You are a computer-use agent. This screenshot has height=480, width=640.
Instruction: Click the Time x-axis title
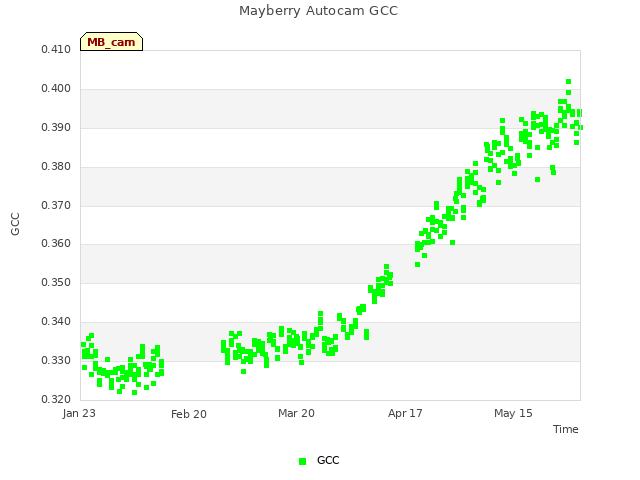click(x=566, y=429)
